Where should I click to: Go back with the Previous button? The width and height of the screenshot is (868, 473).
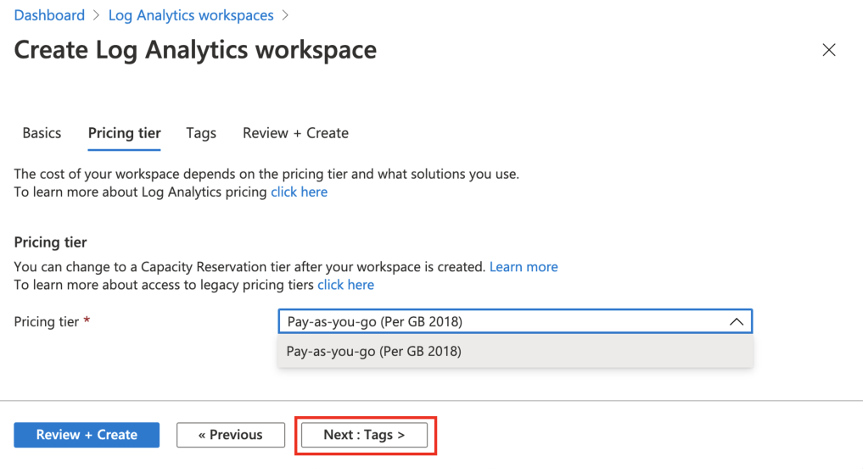tap(231, 435)
